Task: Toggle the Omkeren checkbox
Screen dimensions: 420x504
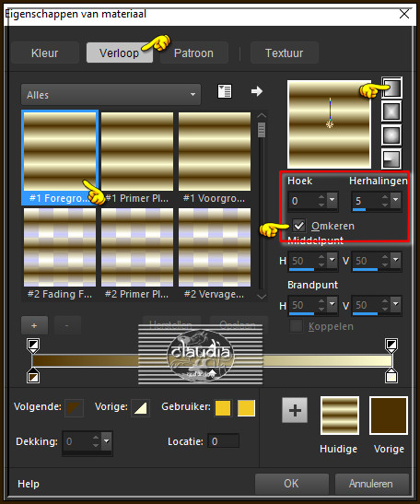Action: [299, 226]
